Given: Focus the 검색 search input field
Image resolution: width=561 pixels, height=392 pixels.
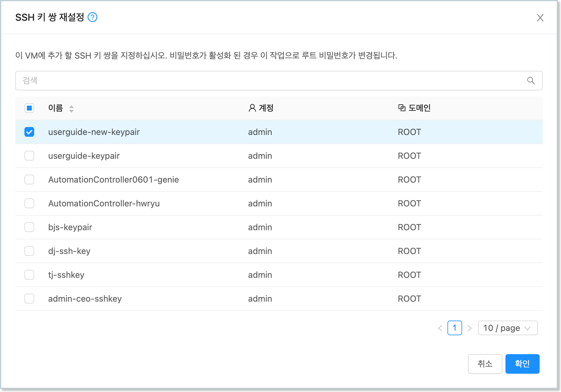Looking at the screenshot, I should (x=269, y=81).
